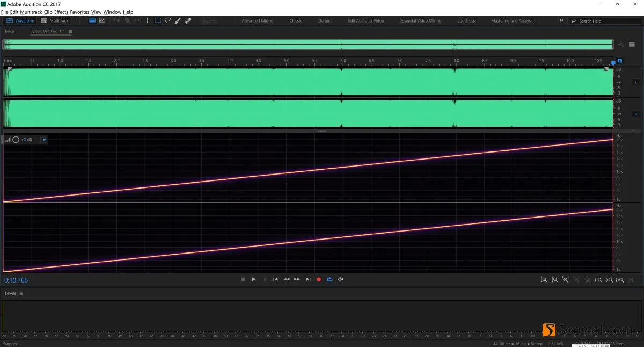The height and width of the screenshot is (347, 644).
Task: Open the Mixer panel tab
Action: [10, 31]
